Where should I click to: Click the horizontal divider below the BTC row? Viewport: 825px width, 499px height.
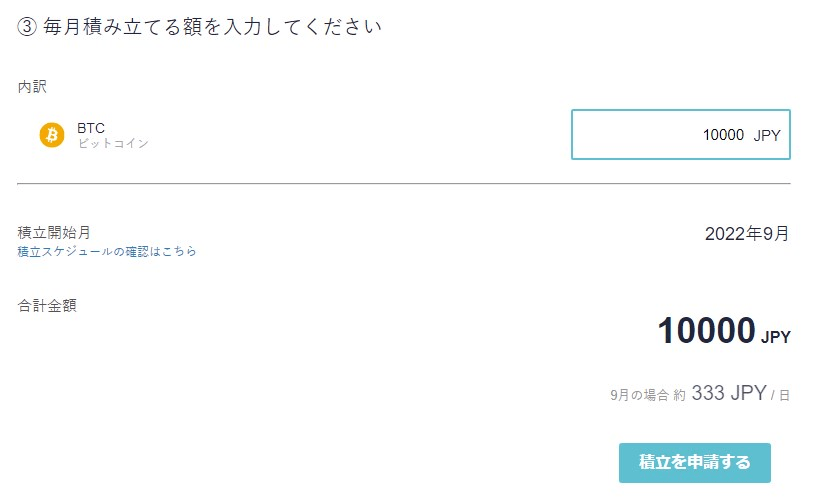pyautogui.click(x=404, y=184)
